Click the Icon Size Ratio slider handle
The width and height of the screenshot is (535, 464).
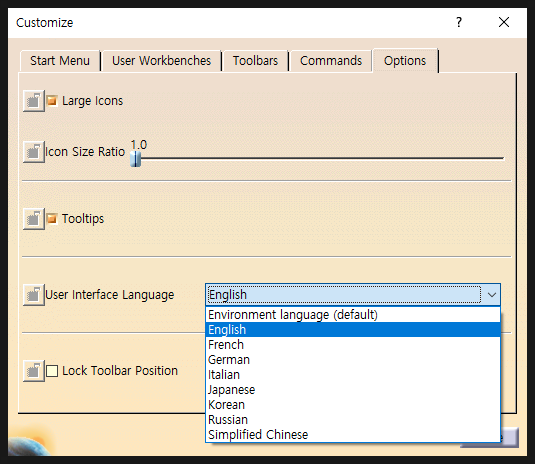tap(135, 159)
